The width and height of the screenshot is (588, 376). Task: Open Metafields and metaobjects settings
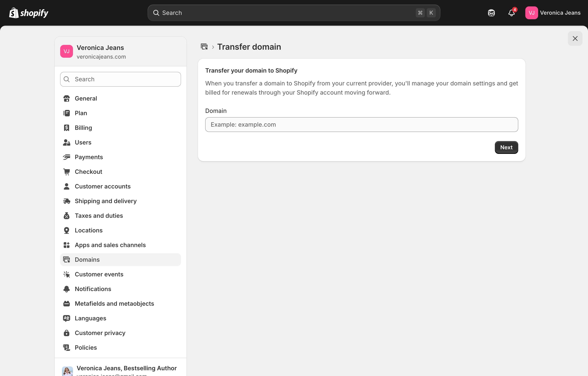(x=114, y=303)
